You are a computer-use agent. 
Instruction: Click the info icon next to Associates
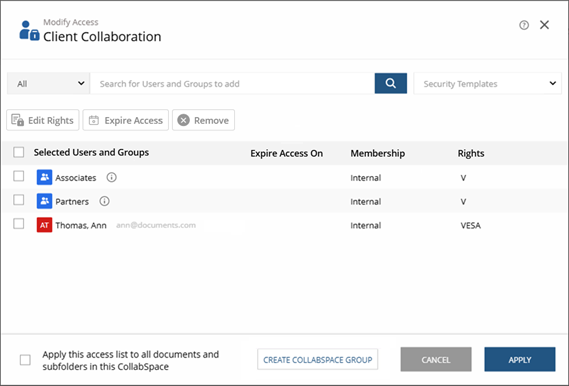tap(111, 177)
